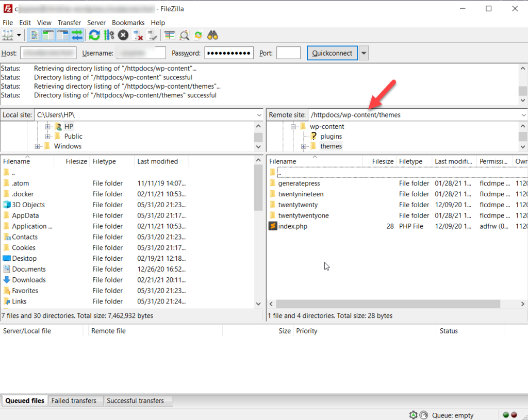Image resolution: width=528 pixels, height=420 pixels.
Task: Click the 3D Objects folder icon
Action: 6,205
